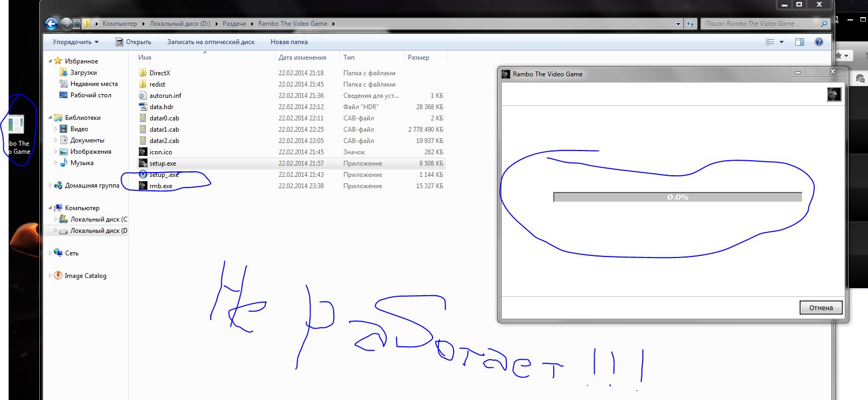Click the date '22.02.2014 23:38' of rmb.exe
868x400 pixels.
pyautogui.click(x=301, y=186)
